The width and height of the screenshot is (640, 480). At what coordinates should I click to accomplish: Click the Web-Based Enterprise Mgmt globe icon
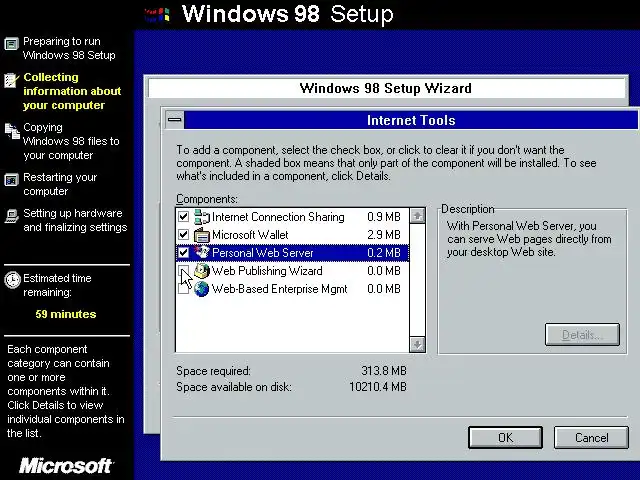point(202,289)
